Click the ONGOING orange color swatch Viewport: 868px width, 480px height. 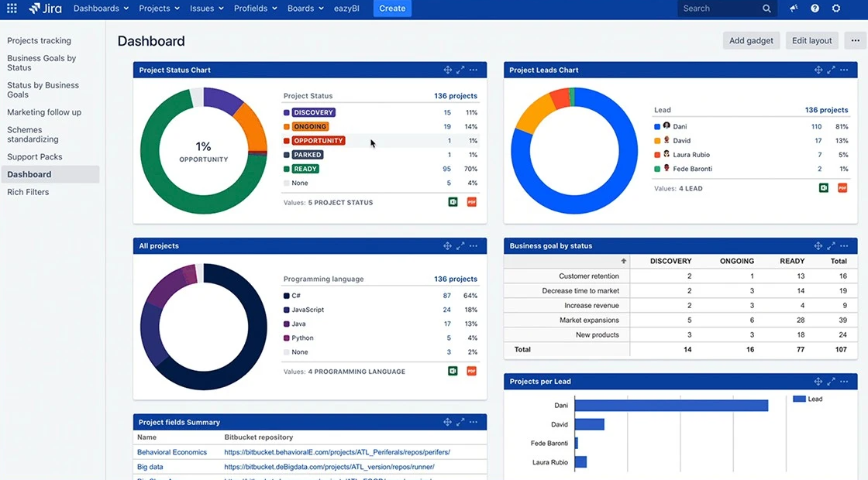pyautogui.click(x=288, y=126)
